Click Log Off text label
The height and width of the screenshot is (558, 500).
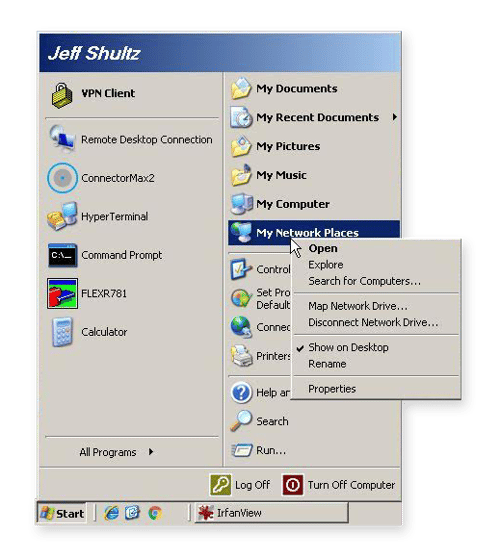click(252, 485)
